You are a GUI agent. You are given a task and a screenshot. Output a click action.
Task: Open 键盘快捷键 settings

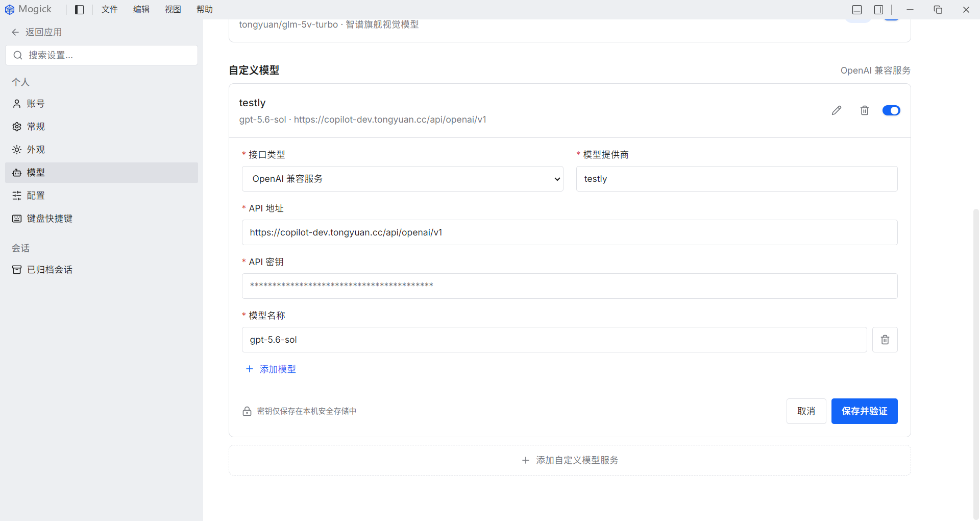tap(102, 219)
